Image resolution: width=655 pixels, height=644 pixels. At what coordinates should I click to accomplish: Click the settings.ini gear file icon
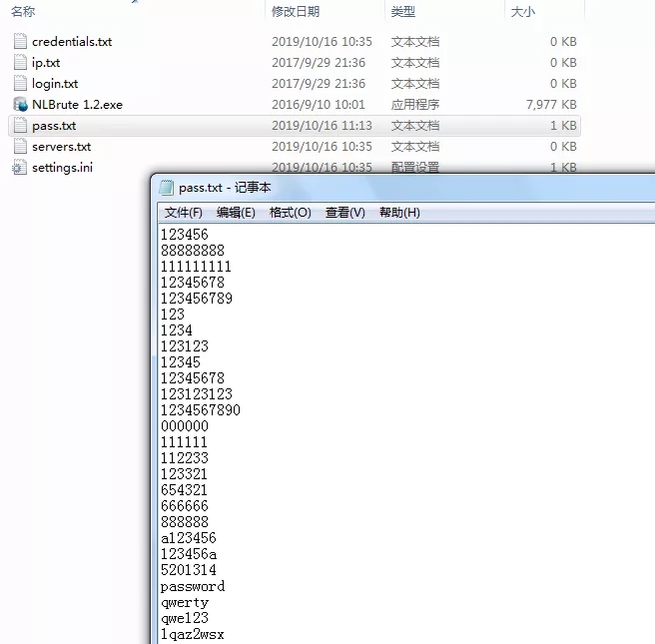tap(20, 168)
